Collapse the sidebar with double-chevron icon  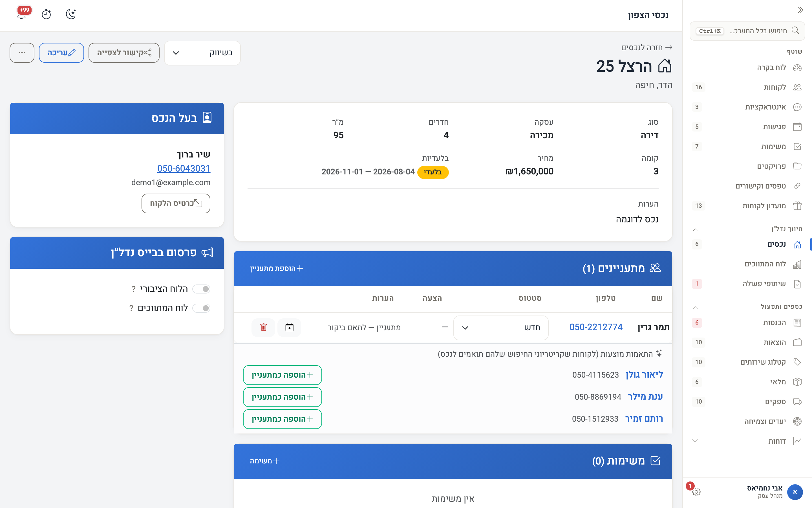800,10
